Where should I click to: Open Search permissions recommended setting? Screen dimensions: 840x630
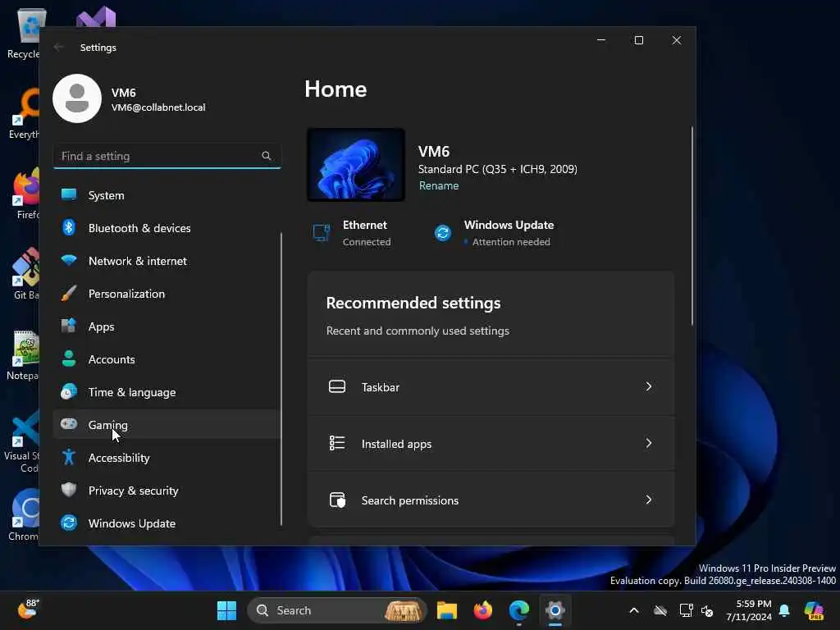[491, 500]
